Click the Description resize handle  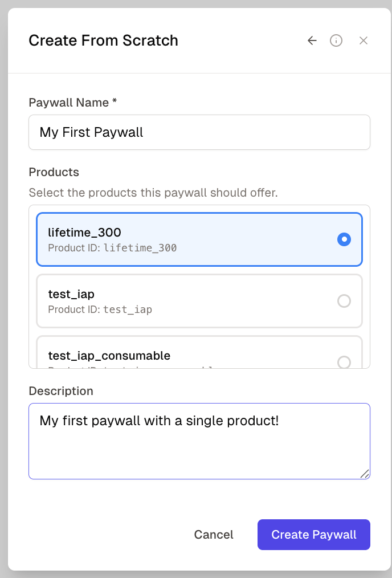tap(365, 474)
